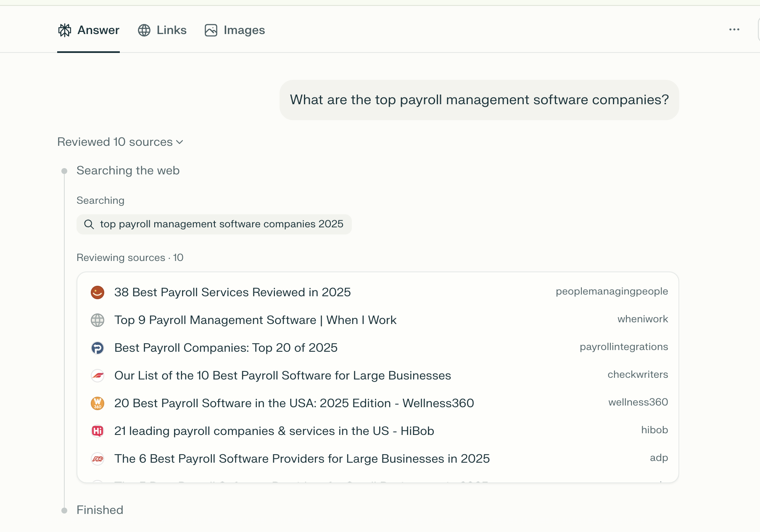
Task: Click the globe favicon for When I Work
Action: [x=98, y=320]
